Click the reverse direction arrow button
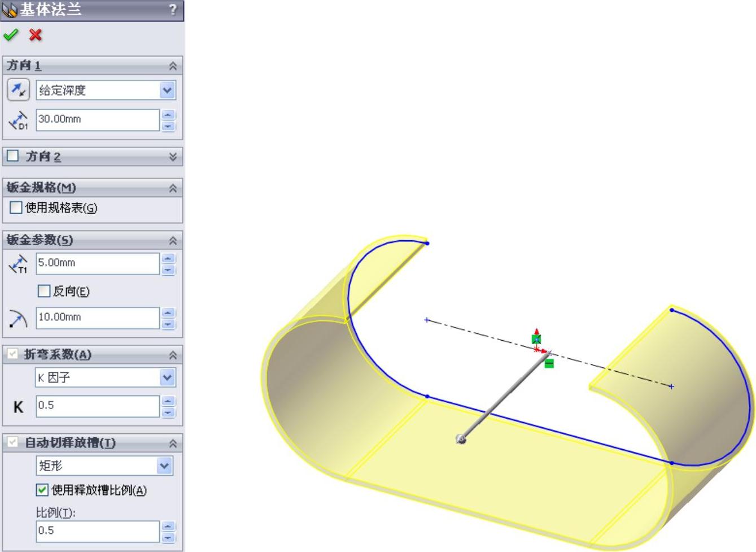 click(19, 90)
